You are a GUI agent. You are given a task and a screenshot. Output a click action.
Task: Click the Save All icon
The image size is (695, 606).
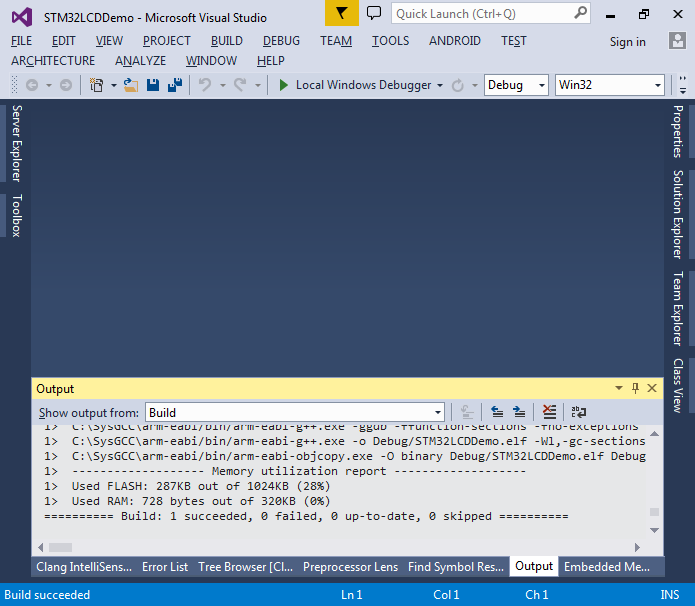(x=175, y=85)
